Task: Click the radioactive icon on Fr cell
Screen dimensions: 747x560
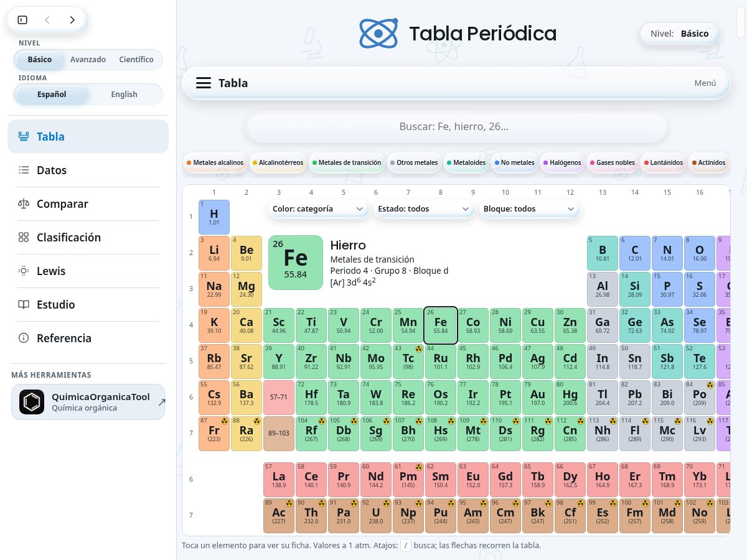Action: [x=223, y=421]
